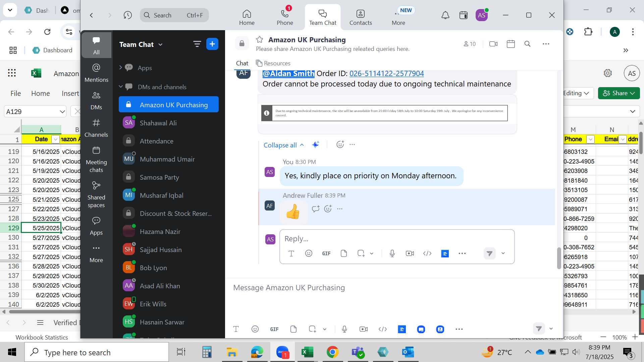
Task: Open the Zoom Home tab
Action: [x=247, y=17]
